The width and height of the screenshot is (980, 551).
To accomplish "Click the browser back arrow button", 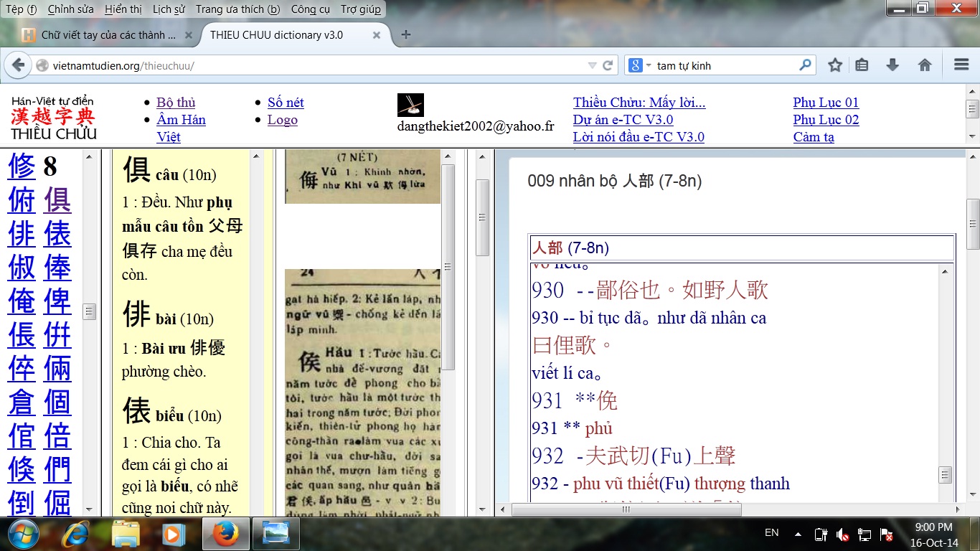I will (x=18, y=65).
